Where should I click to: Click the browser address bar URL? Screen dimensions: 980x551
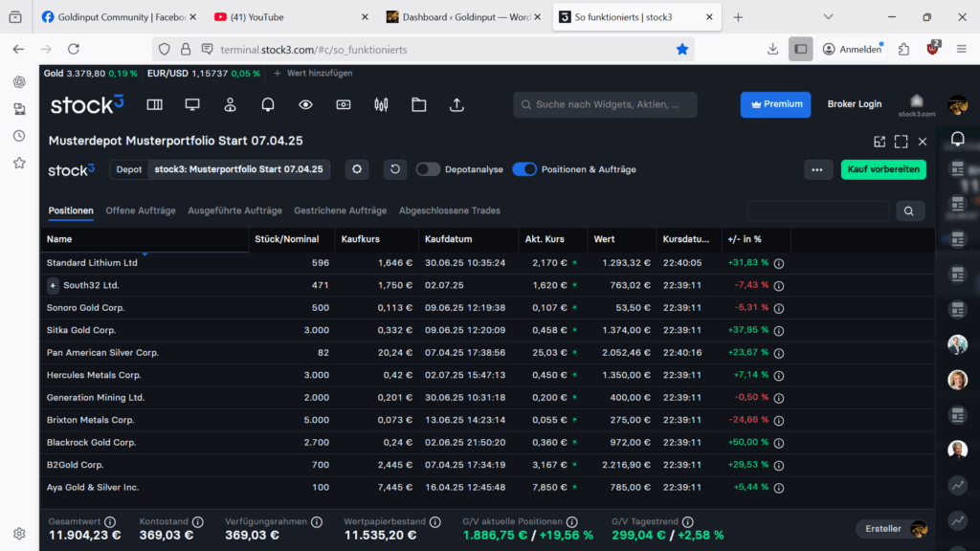[314, 50]
